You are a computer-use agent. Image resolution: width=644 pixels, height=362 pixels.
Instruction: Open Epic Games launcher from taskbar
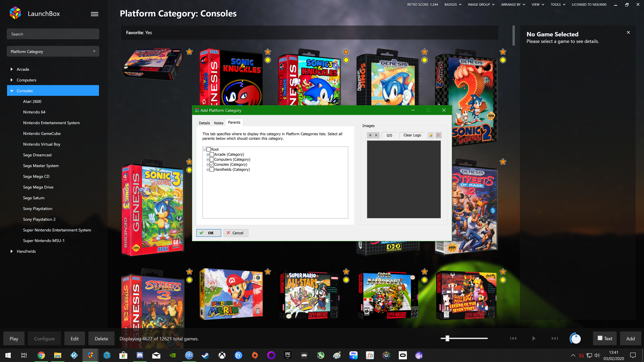287,355
